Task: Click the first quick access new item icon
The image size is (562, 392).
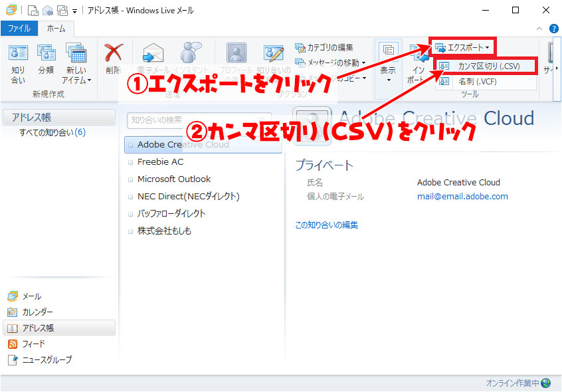Action: point(33,11)
